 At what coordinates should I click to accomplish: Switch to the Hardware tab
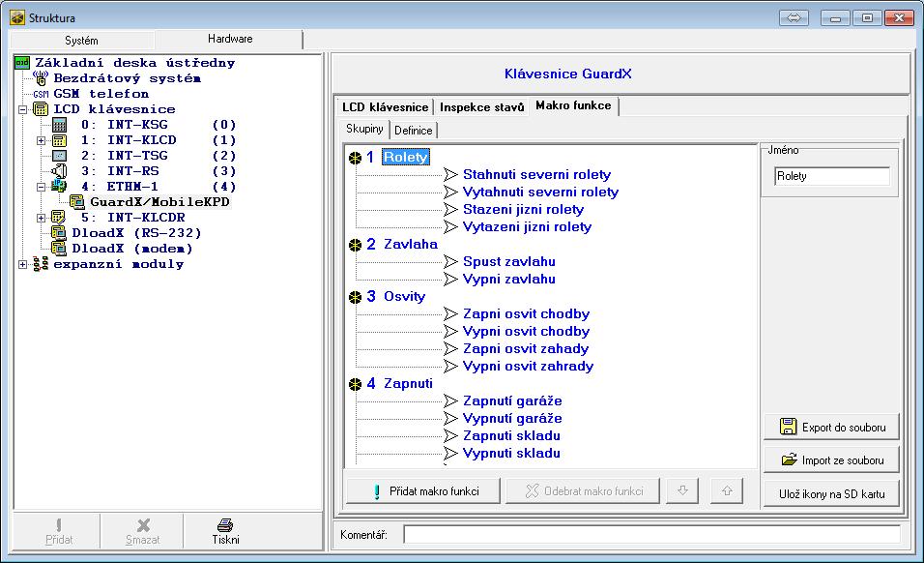230,39
